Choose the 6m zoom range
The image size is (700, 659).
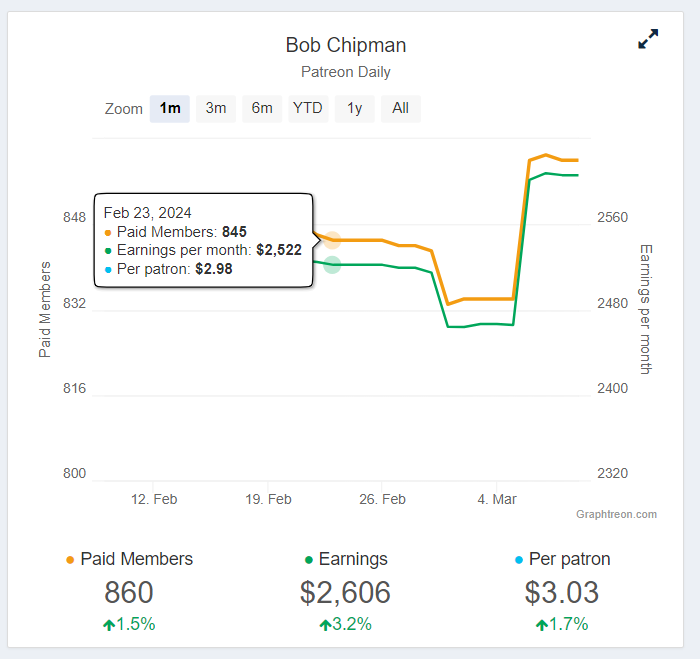(x=262, y=108)
